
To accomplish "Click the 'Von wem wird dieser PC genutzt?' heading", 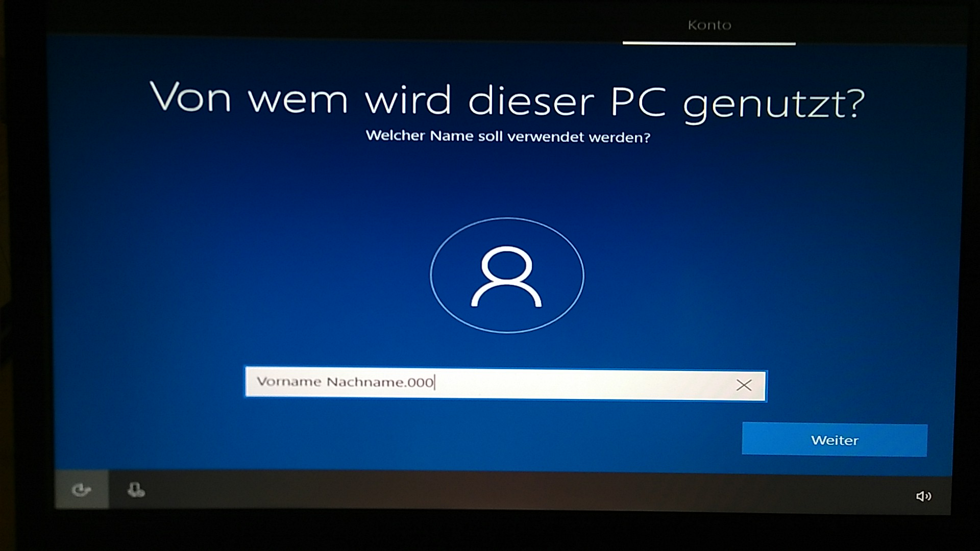I will 506,101.
